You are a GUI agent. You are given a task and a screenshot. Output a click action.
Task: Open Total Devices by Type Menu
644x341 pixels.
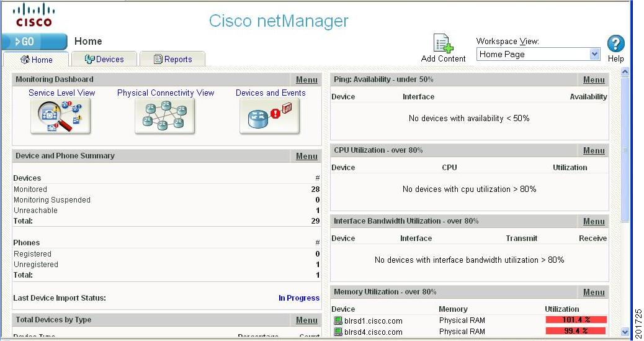(x=306, y=320)
